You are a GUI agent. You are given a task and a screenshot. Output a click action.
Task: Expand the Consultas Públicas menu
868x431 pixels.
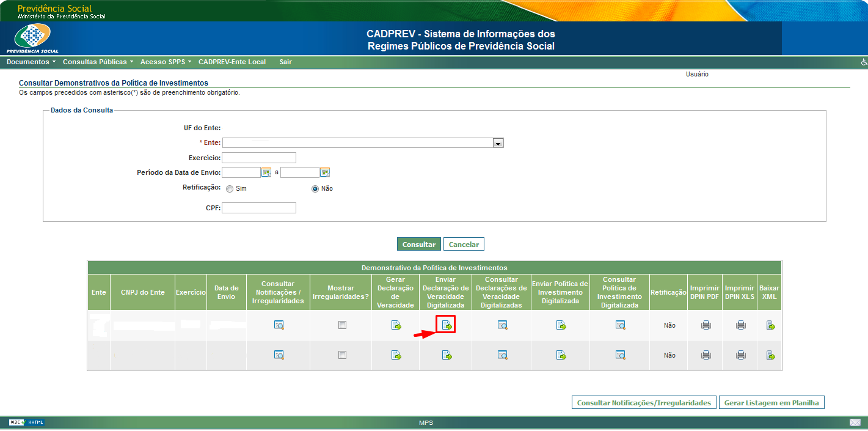(x=98, y=62)
